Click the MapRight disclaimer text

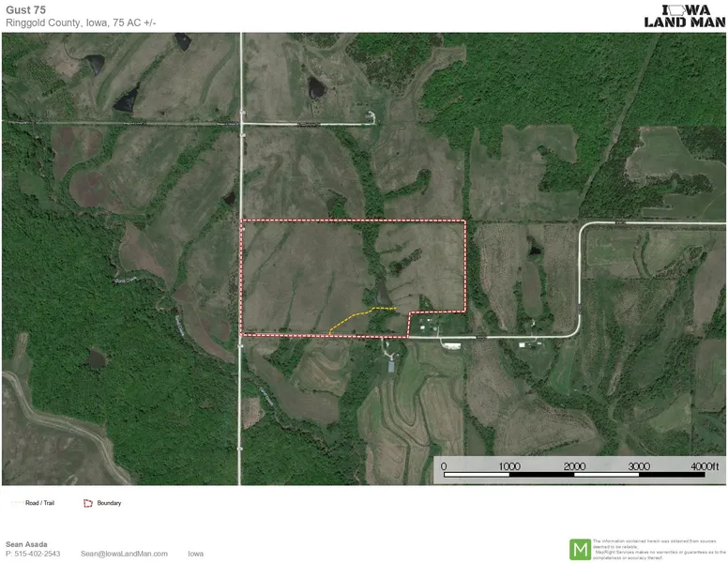coord(659,549)
